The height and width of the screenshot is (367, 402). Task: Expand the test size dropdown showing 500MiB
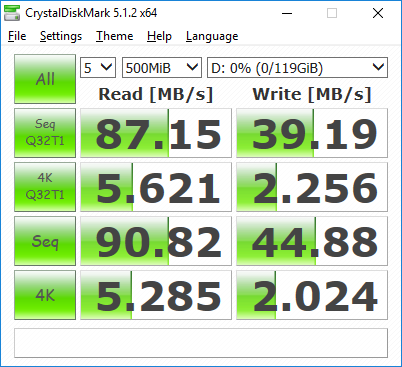coord(162,68)
